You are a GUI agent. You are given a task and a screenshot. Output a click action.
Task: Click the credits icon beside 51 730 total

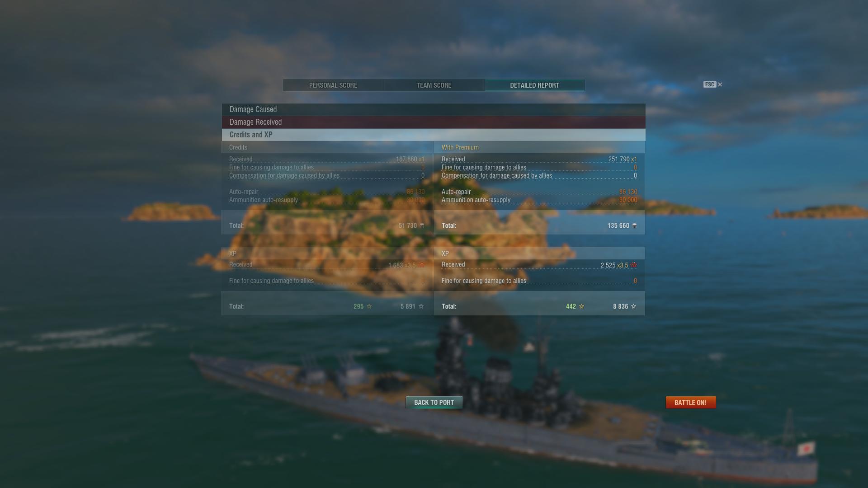point(422,225)
